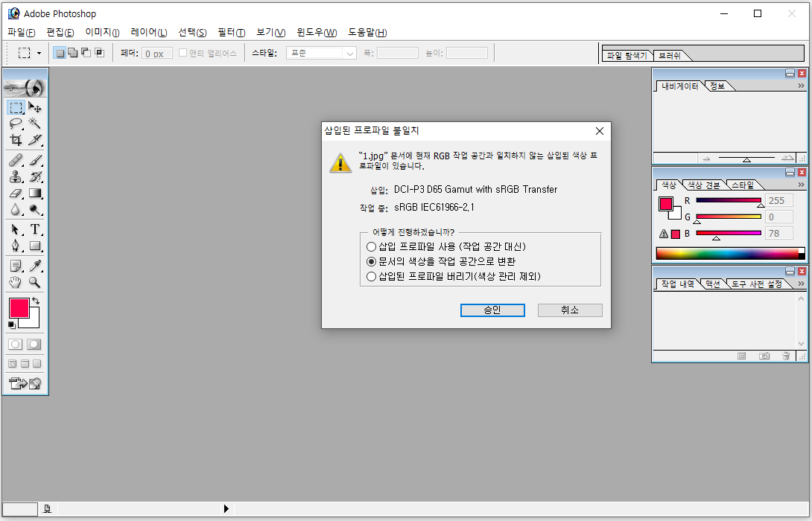This screenshot has width=812, height=521.
Task: Click Jump to ImageReady icon
Action: click(25, 383)
